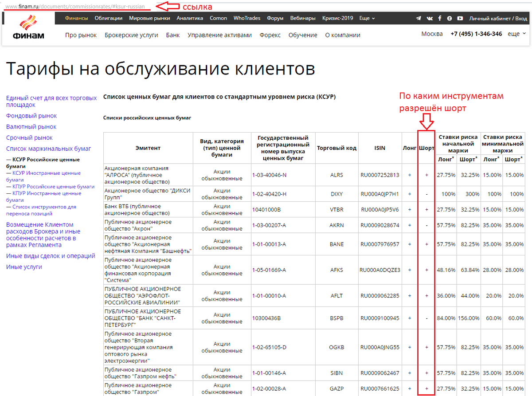Expand the 'Еще' menu in the dark navbar
Image resolution: width=532 pixels, height=396 pixels.
(366, 18)
